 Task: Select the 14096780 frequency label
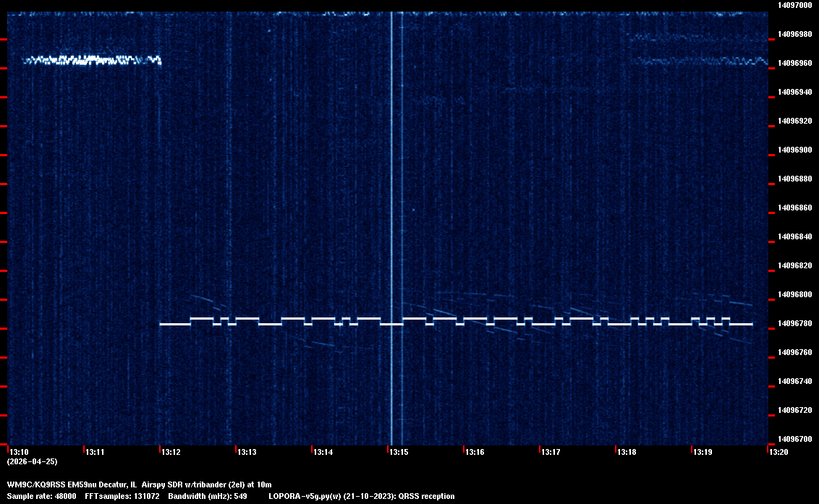pos(793,324)
